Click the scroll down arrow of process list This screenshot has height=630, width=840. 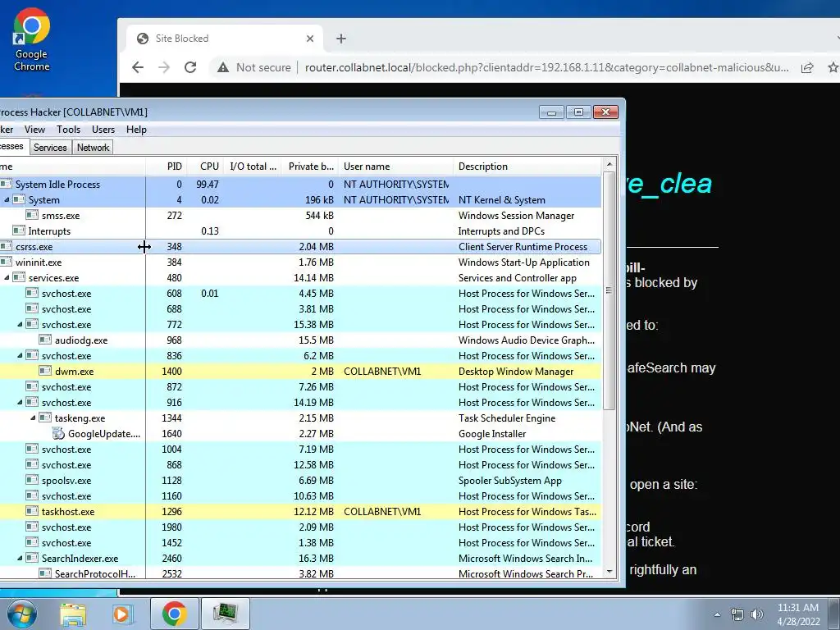click(609, 572)
